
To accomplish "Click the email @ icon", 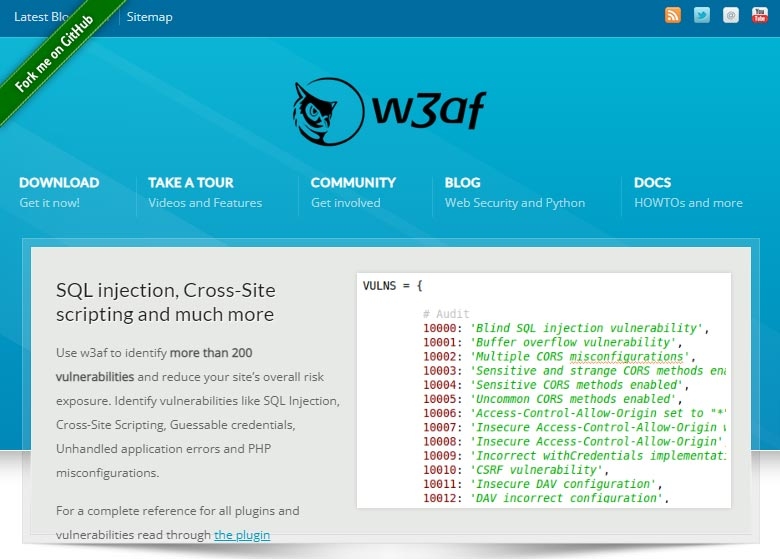I will [731, 15].
